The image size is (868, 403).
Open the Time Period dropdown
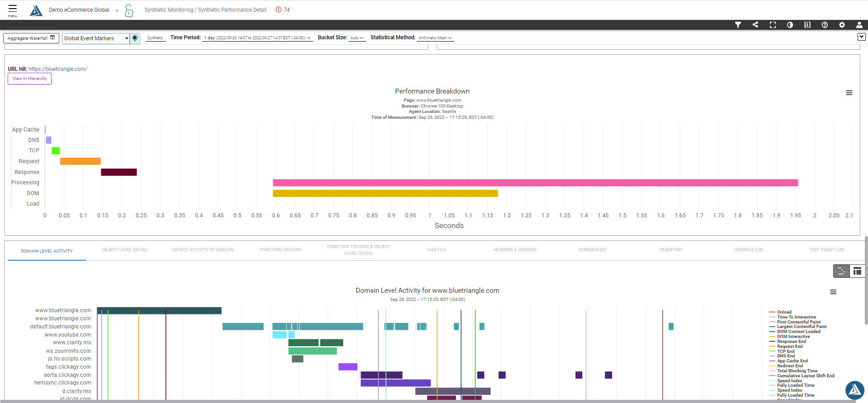[258, 38]
